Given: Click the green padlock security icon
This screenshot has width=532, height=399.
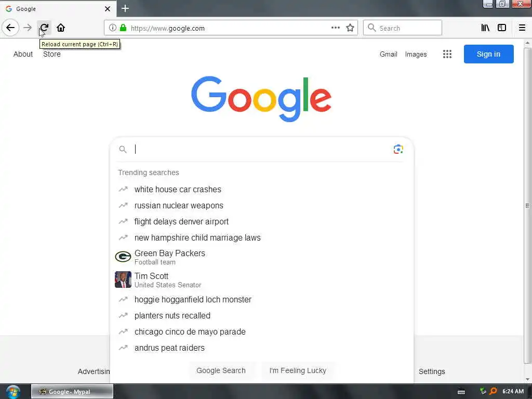Looking at the screenshot, I should 123,28.
